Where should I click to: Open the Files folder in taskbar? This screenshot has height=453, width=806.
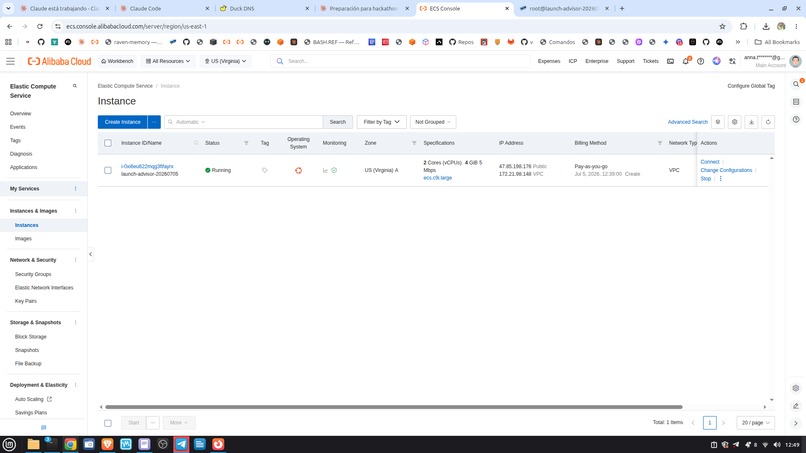[33, 444]
